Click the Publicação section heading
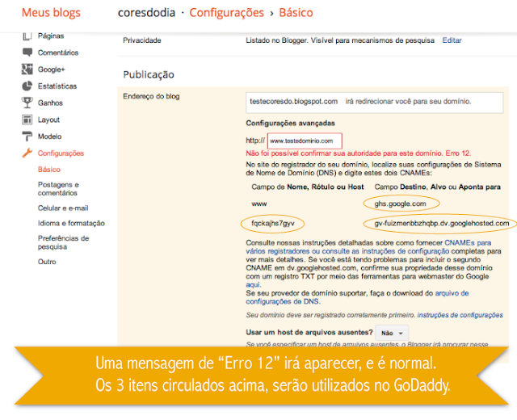The height and width of the screenshot is (420, 517). [x=149, y=74]
